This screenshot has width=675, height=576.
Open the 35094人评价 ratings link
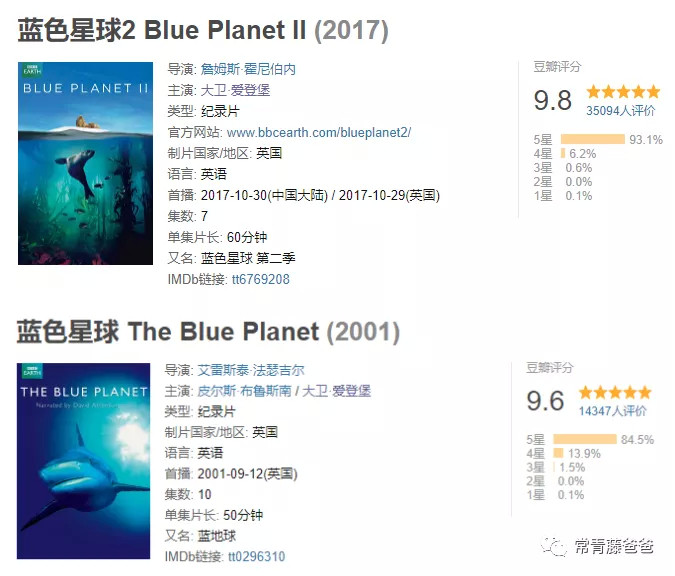[620, 111]
